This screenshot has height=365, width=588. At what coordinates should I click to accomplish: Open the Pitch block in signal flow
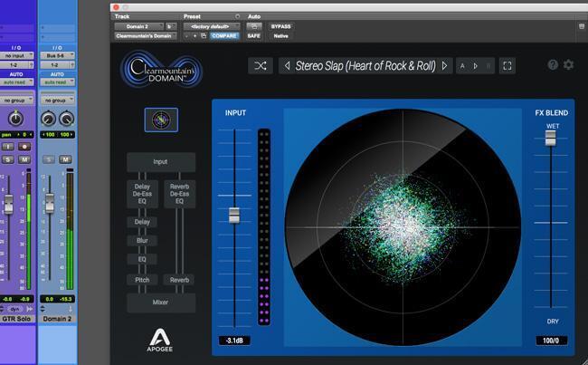142,280
